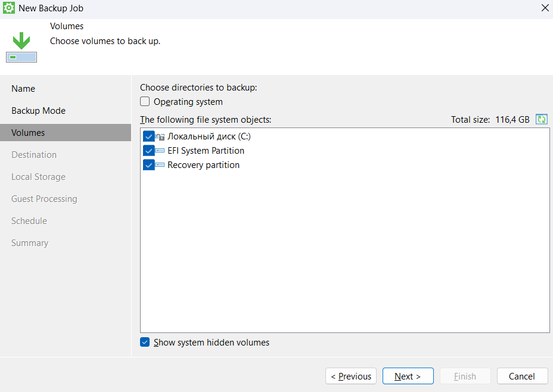553x392 pixels.
Task: Close the New Backup Job window
Action: [545, 8]
